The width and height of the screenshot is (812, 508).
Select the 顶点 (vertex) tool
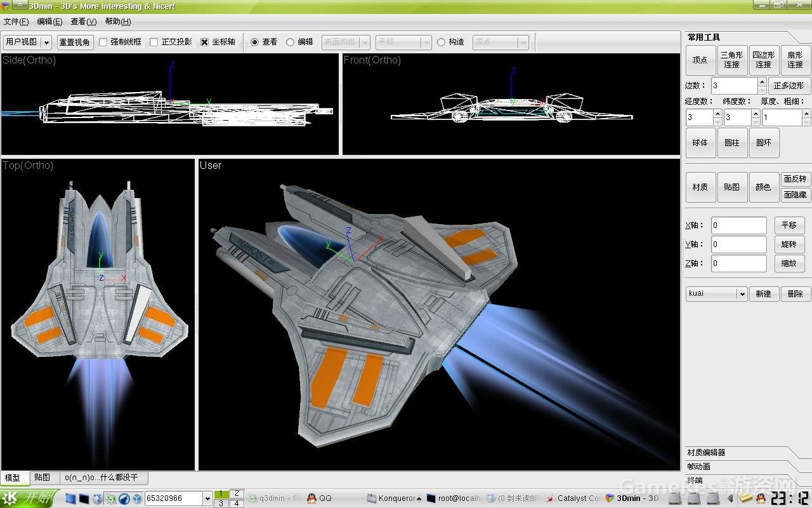click(700, 59)
